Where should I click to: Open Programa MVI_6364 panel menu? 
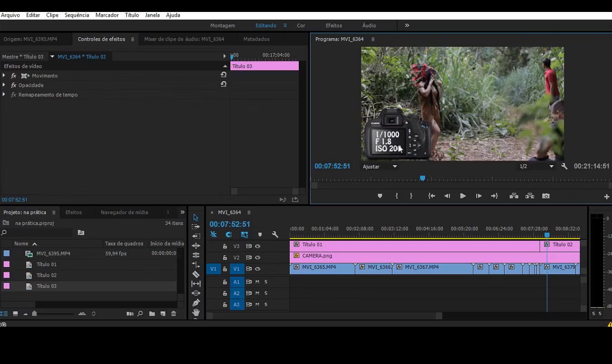373,39
